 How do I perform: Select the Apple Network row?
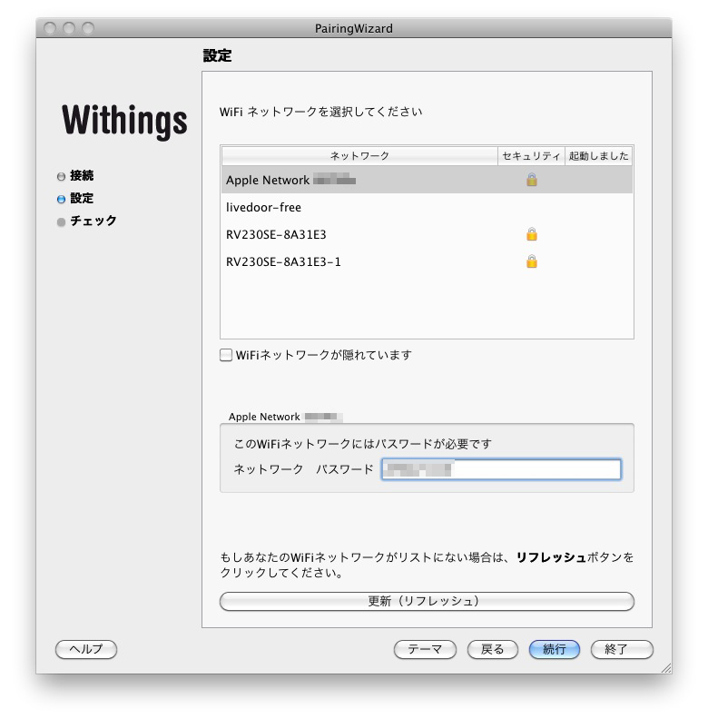427,180
